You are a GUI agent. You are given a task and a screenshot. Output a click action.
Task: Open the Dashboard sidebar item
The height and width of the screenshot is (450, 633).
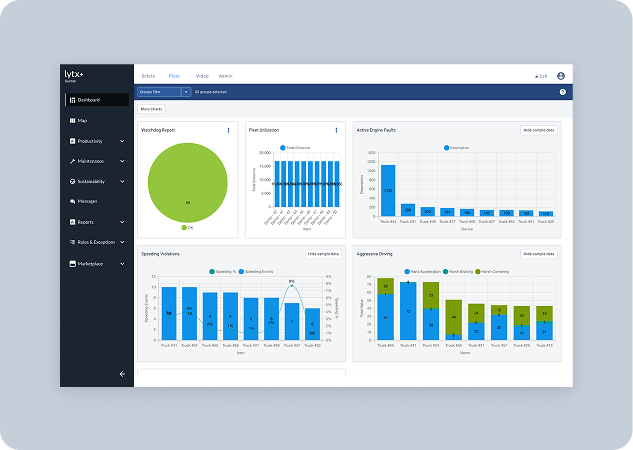point(97,100)
